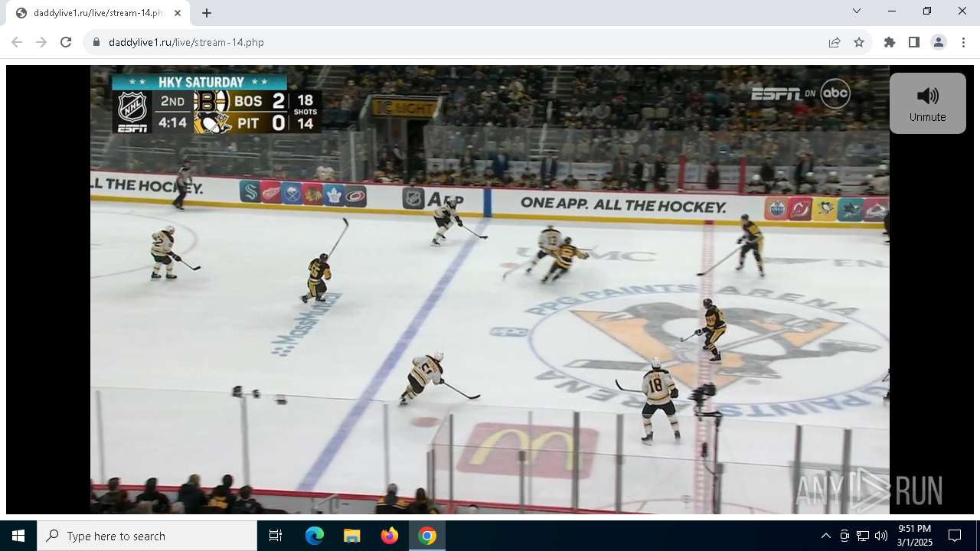Click the ESPN on ABC logo
The image size is (980, 551).
[x=801, y=93]
